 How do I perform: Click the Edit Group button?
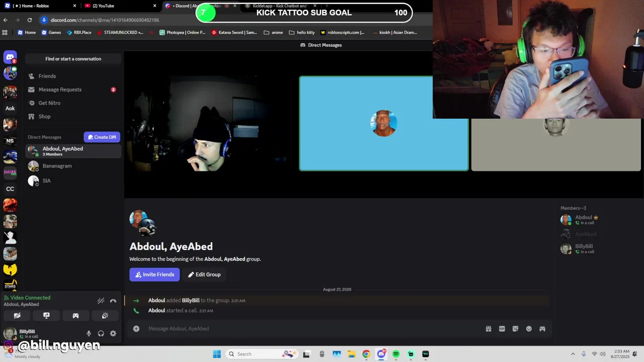point(204,275)
